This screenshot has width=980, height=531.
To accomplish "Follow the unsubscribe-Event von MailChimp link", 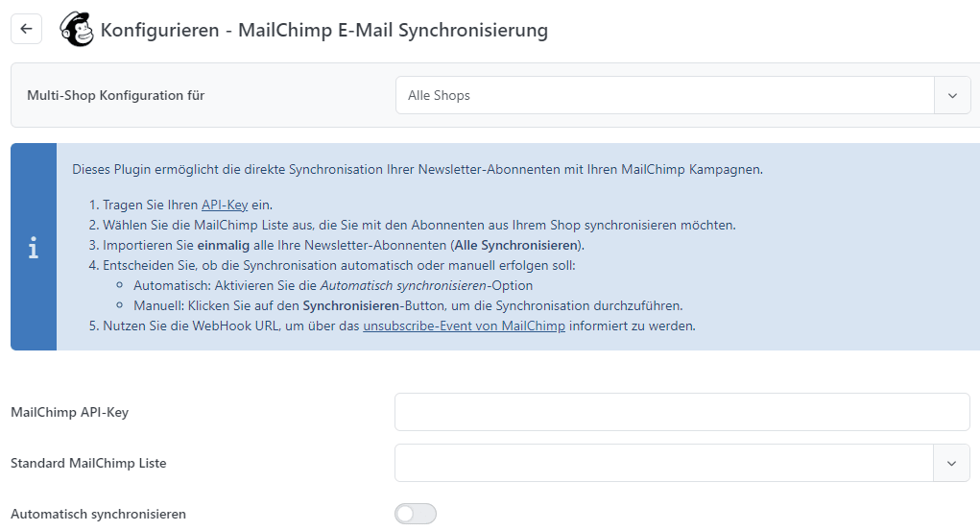I will [464, 326].
